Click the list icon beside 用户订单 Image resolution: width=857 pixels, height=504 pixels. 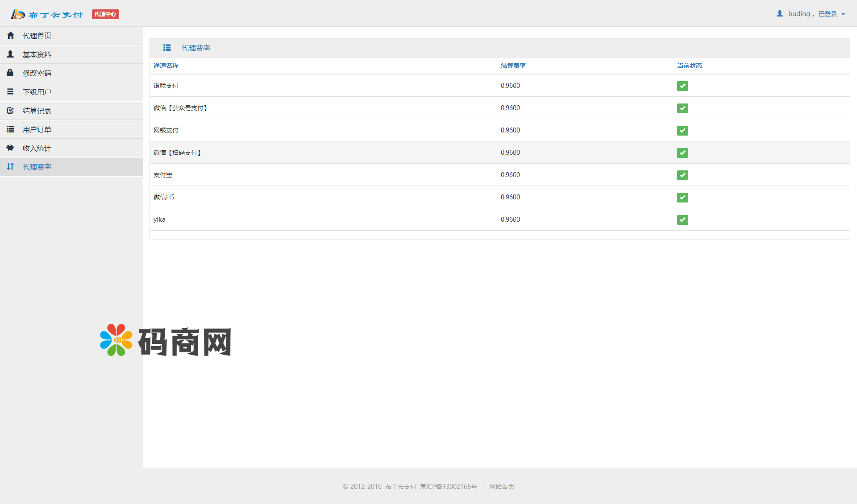10,129
